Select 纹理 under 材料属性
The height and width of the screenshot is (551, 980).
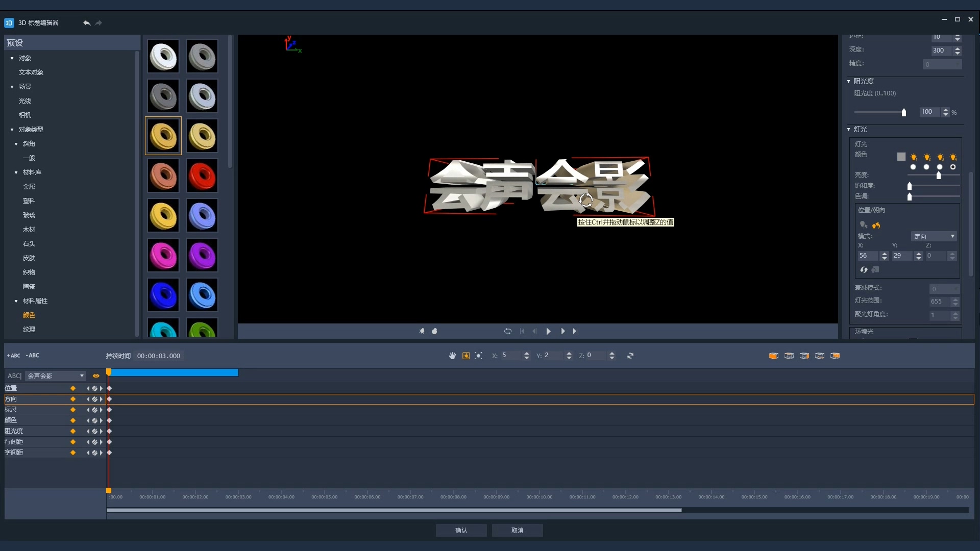pyautogui.click(x=29, y=330)
